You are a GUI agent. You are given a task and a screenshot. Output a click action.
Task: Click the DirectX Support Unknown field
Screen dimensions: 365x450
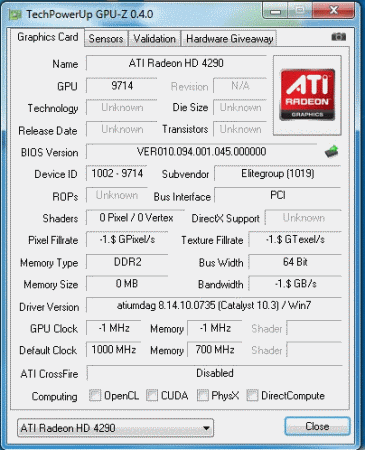click(303, 218)
